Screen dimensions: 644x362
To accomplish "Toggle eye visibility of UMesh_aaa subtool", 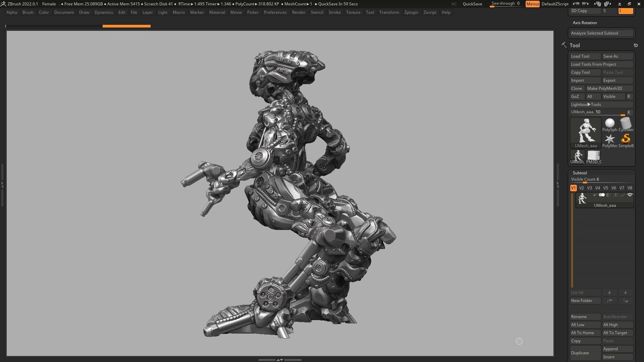I will click(x=630, y=195).
